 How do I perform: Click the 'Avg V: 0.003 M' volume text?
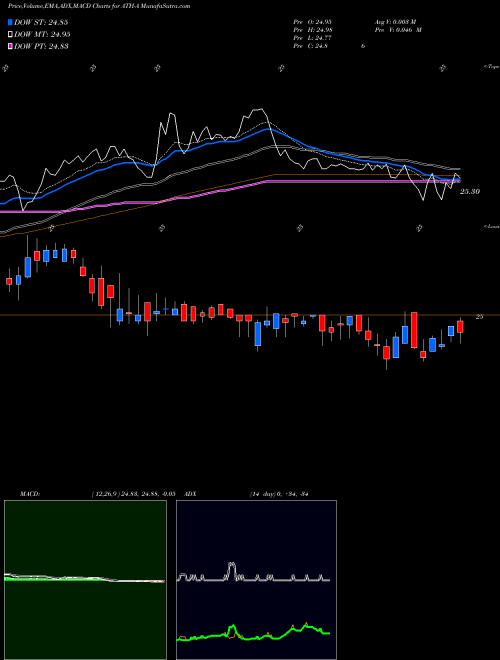pyautogui.click(x=395, y=22)
